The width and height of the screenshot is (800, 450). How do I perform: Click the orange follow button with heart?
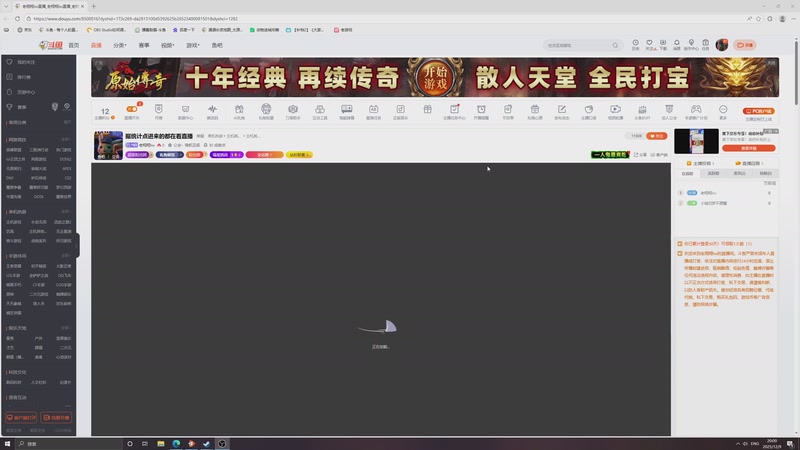coord(657,136)
